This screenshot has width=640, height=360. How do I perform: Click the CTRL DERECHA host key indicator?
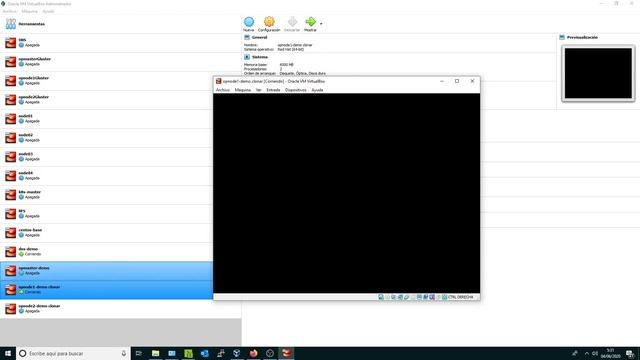460,297
